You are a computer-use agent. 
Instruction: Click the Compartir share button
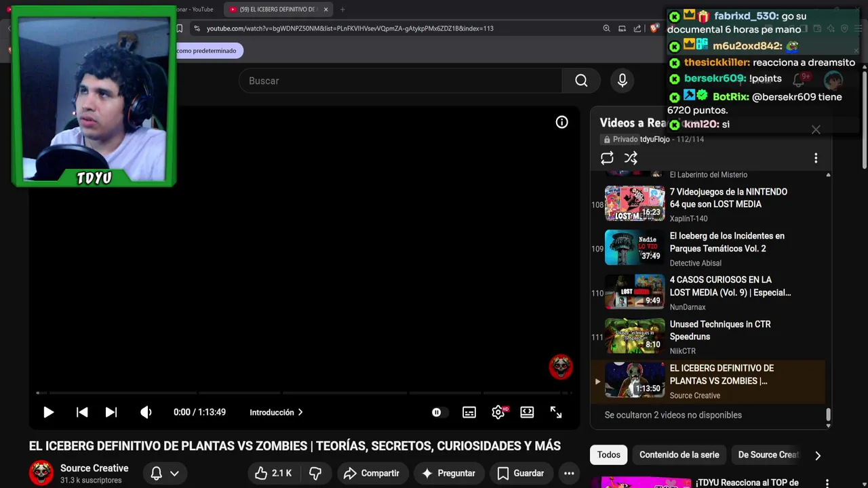(x=371, y=473)
